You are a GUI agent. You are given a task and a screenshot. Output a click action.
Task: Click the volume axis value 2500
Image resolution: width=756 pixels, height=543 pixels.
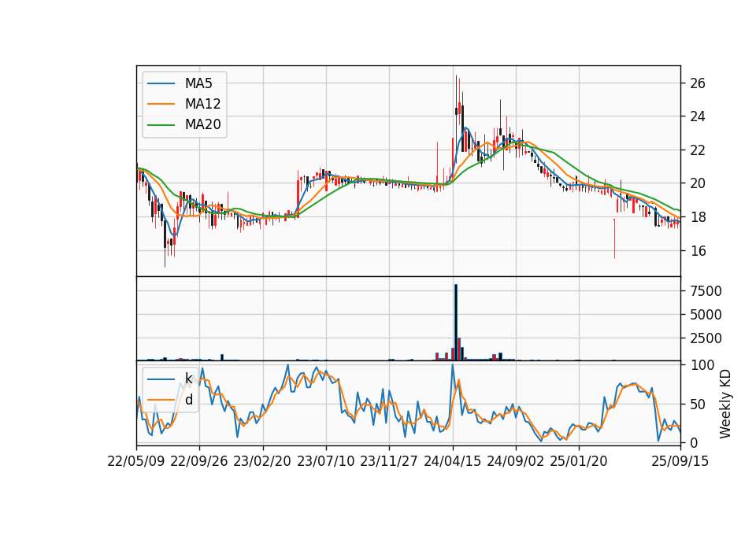point(706,338)
